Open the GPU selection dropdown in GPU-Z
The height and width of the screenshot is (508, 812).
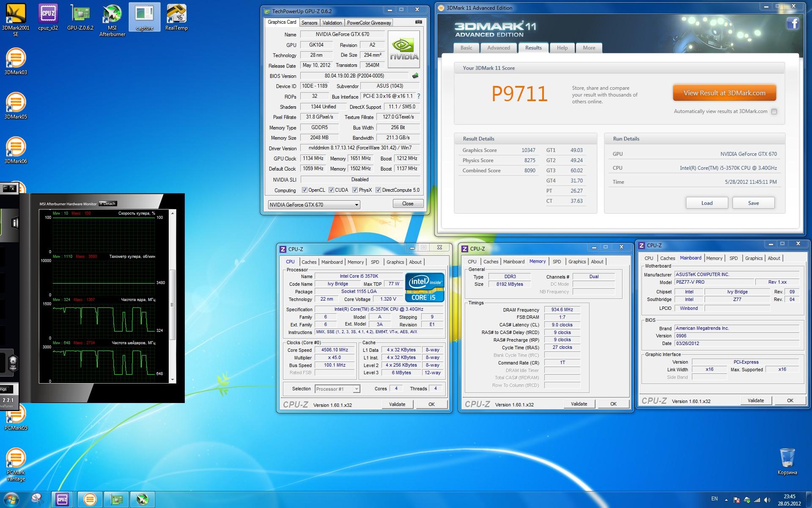pos(314,205)
